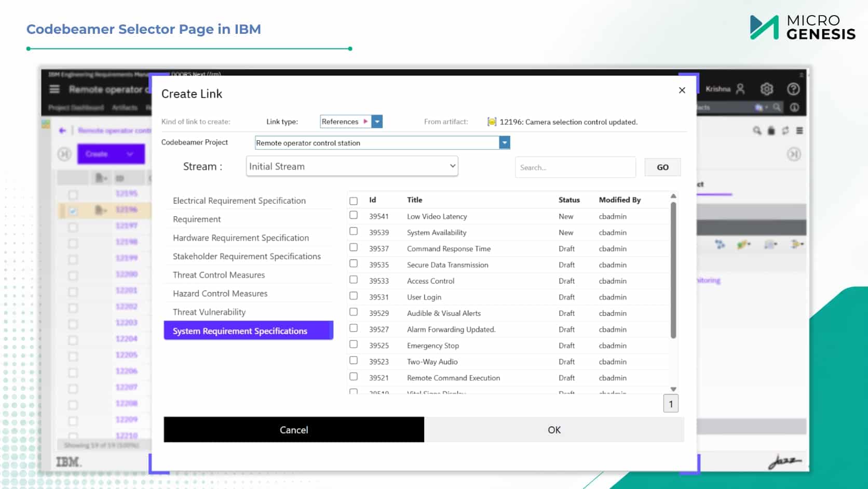The width and height of the screenshot is (868, 489).
Task: Choose Hazard Control Measures tracker
Action: tap(220, 294)
